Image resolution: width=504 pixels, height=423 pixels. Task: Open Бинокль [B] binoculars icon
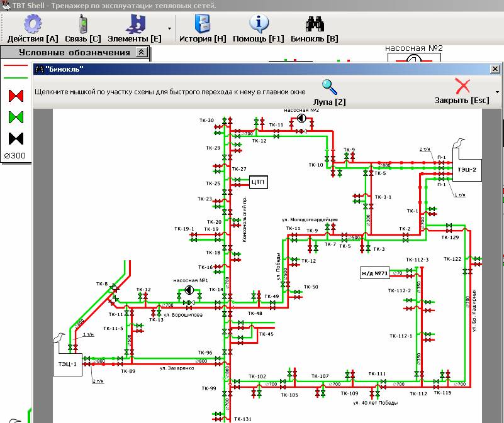point(315,24)
